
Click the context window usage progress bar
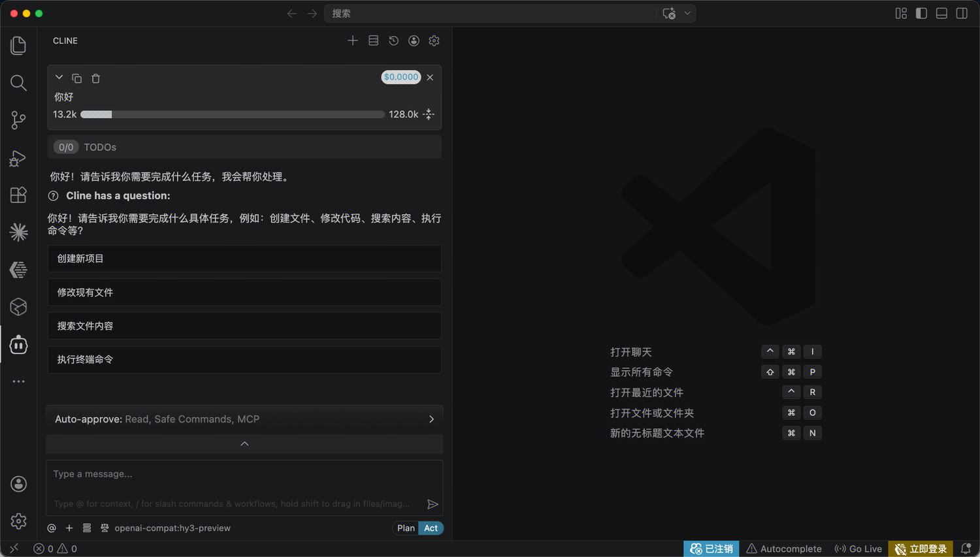click(233, 114)
